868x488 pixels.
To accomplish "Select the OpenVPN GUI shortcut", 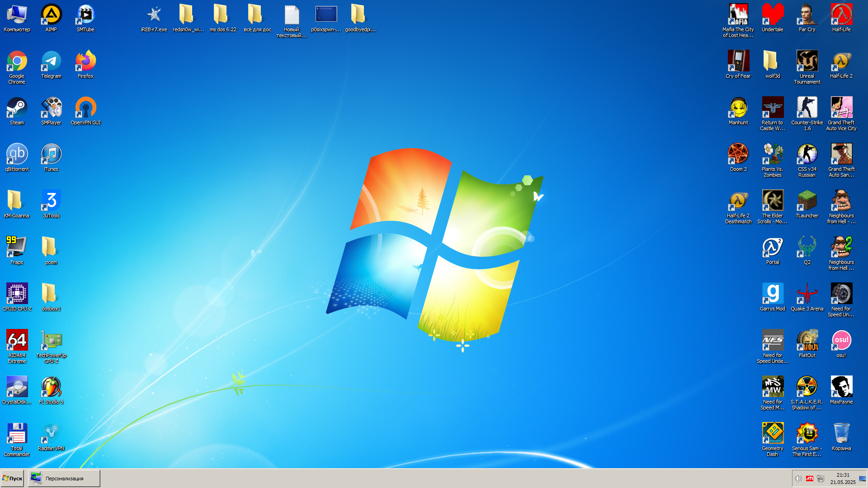I will point(85,108).
